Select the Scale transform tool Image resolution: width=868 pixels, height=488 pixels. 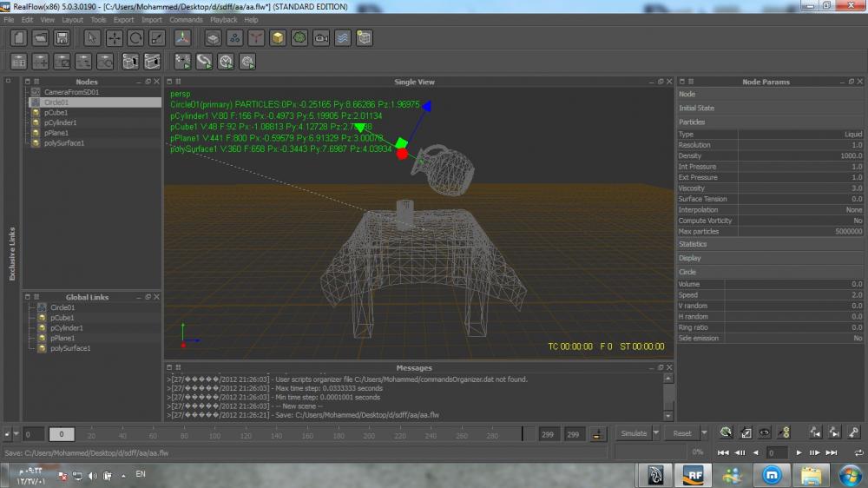coord(157,38)
